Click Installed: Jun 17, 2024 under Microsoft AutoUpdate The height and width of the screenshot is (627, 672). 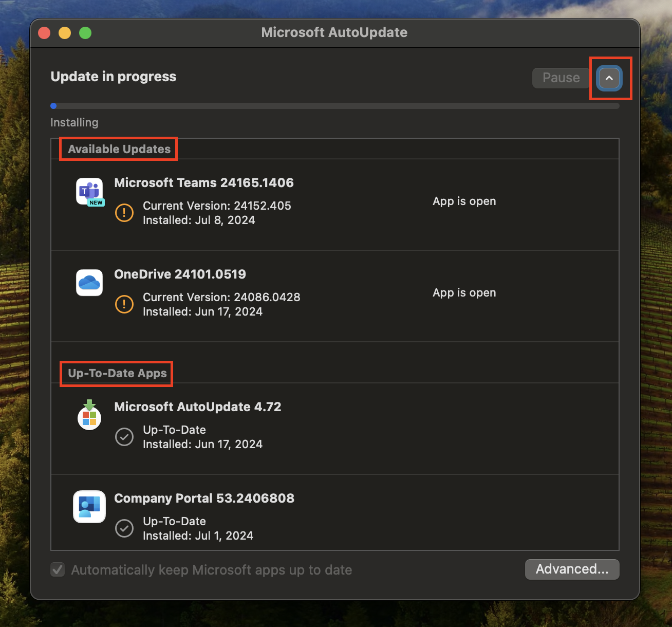(x=202, y=444)
